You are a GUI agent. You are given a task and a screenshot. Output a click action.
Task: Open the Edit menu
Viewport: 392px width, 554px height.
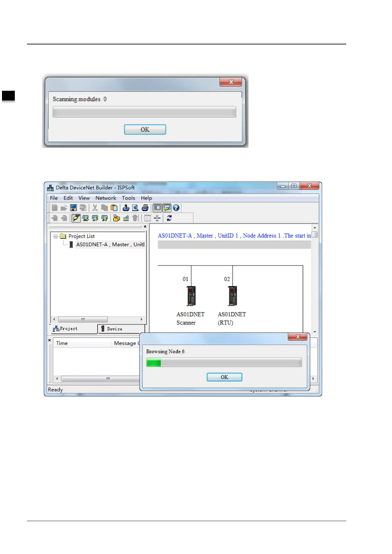click(68, 198)
